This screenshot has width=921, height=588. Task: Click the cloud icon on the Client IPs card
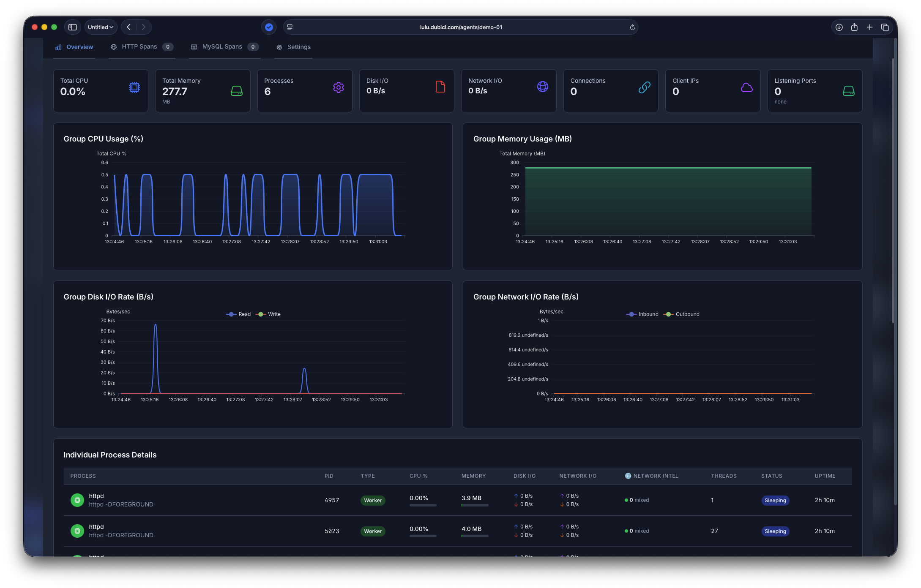tap(747, 88)
